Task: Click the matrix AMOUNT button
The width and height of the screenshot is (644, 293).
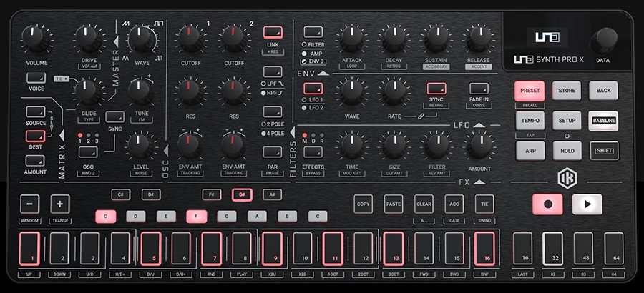Action: click(35, 161)
